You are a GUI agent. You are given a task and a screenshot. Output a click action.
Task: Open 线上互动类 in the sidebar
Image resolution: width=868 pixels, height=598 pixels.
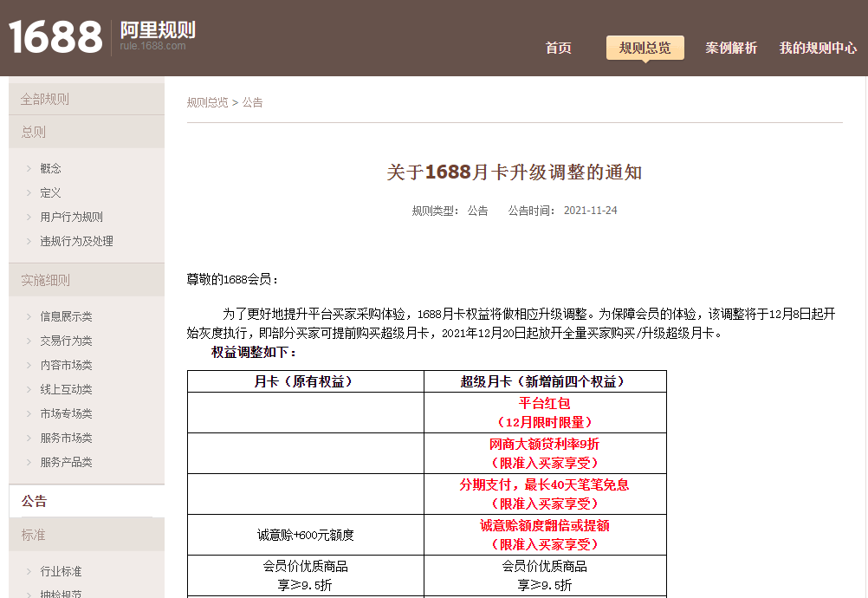(x=66, y=390)
